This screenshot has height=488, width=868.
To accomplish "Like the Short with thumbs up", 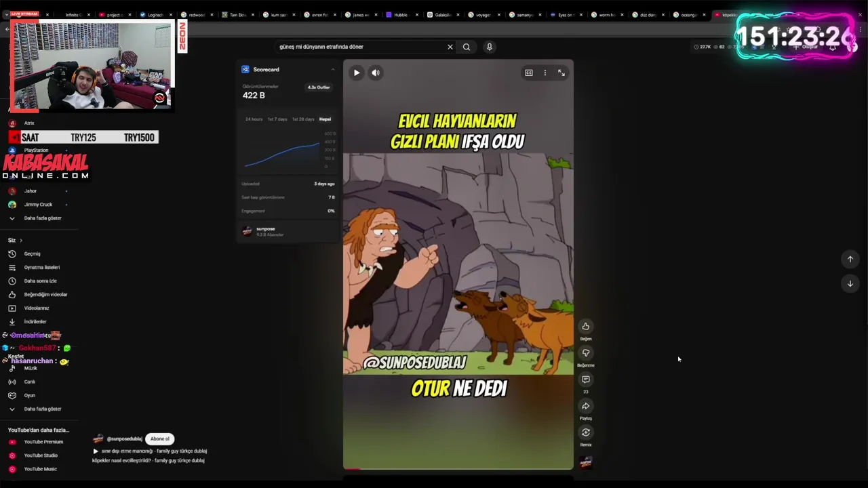I will coord(586,327).
